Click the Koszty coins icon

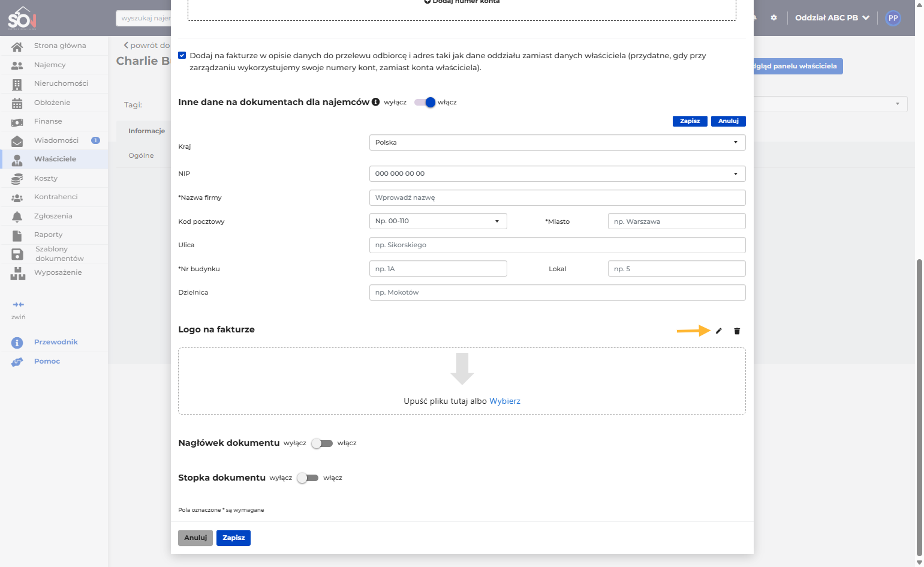[17, 179]
